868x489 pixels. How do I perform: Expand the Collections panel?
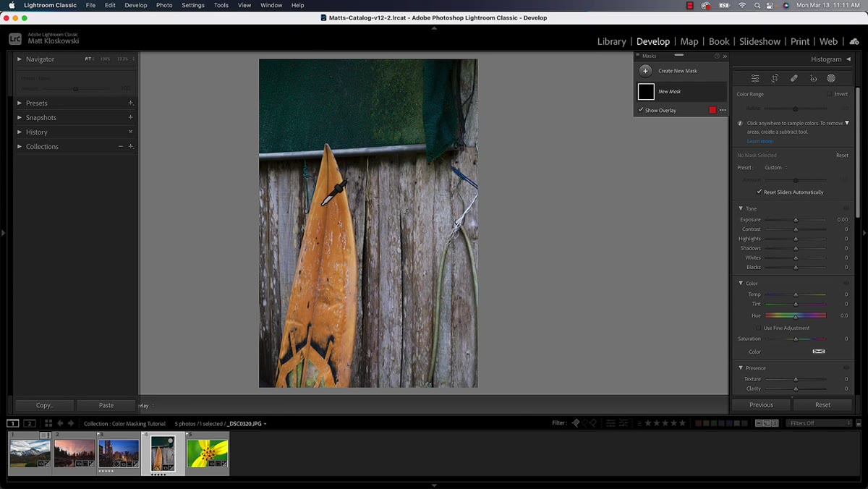tap(20, 146)
